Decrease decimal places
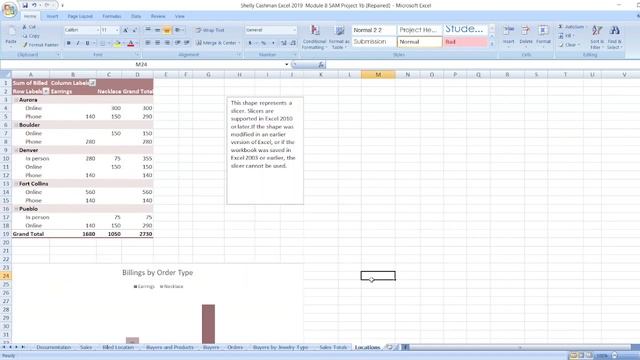 [293, 43]
